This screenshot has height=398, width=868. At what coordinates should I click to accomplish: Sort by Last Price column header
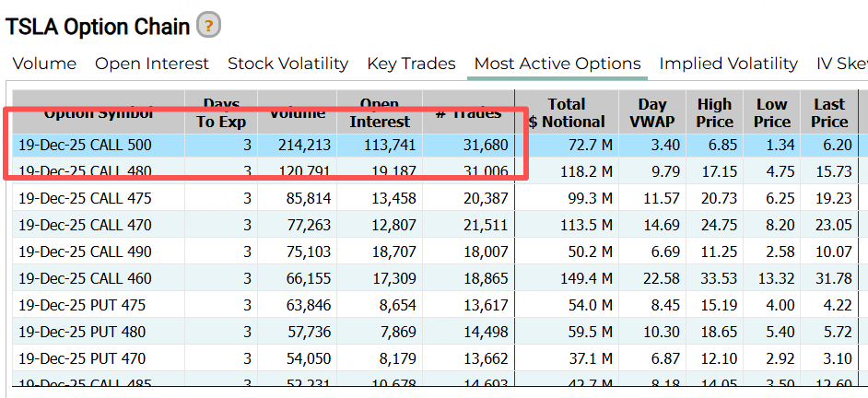(828, 113)
